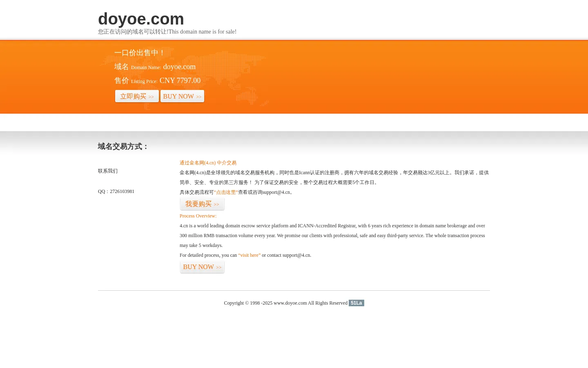Open the “点击这里” link

click(226, 192)
